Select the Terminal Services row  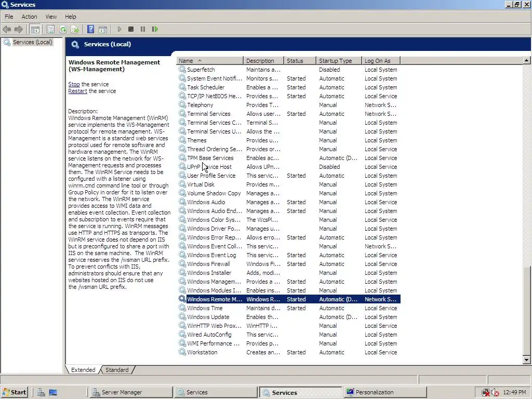[288, 114]
